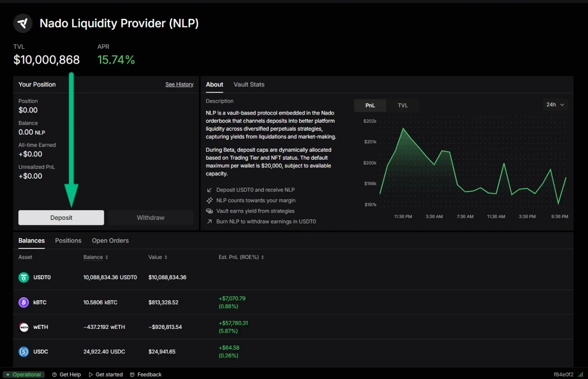The image size is (588, 379).
Task: Click the Nado logo beside the page title
Action: point(23,23)
